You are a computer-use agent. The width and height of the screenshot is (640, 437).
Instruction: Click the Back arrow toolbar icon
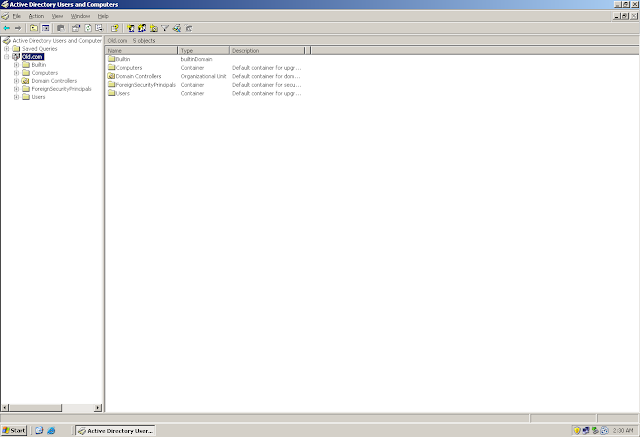(7, 28)
